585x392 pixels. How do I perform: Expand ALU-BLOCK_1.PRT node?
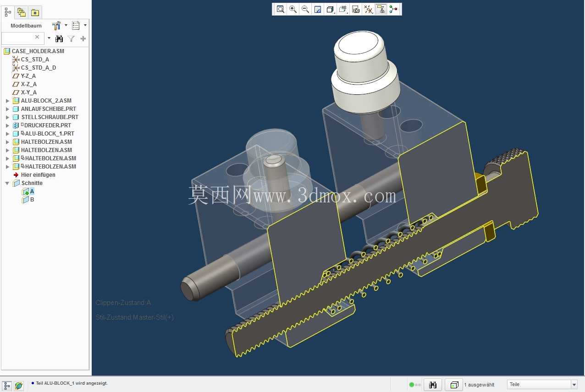[7, 134]
